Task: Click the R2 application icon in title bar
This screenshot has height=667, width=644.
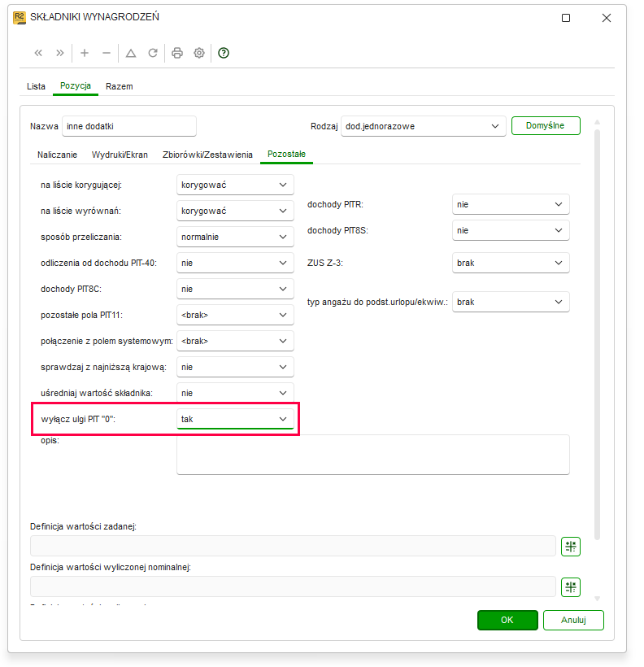Action: (x=20, y=17)
